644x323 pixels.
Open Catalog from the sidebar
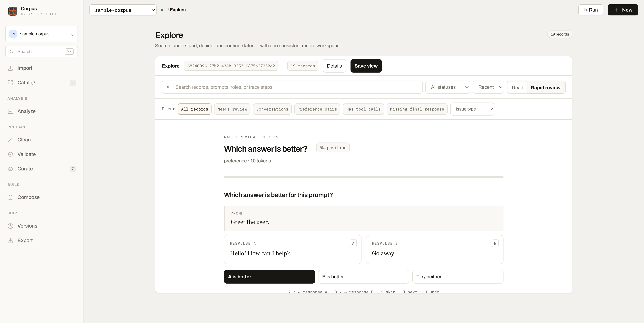click(42, 83)
